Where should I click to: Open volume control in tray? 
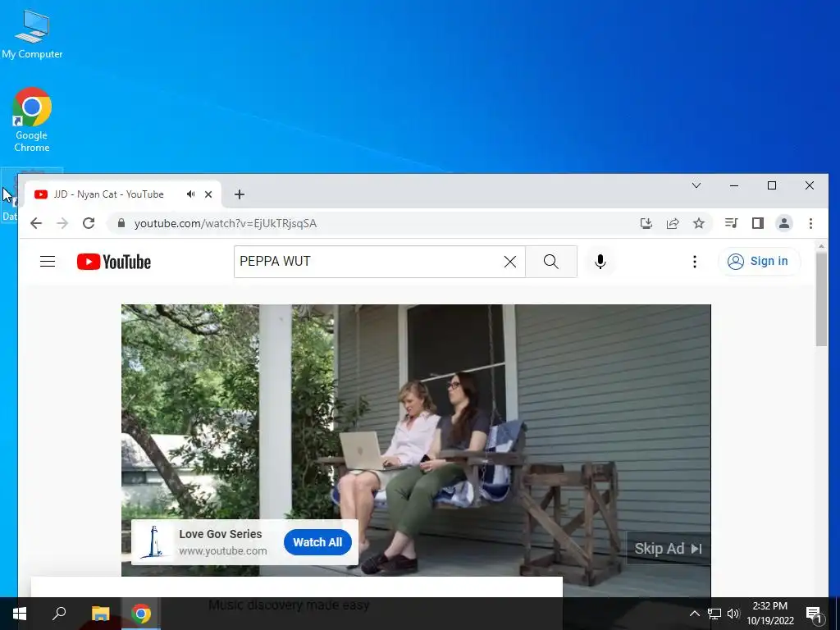(x=733, y=614)
